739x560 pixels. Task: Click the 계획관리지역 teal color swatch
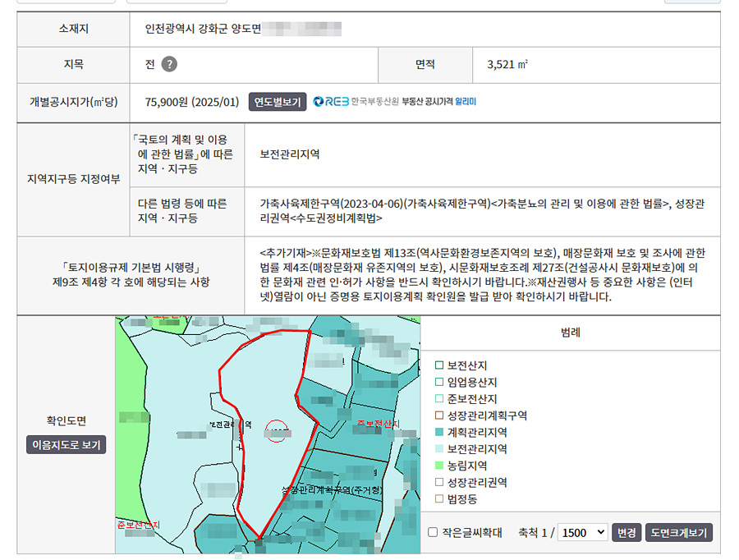(439, 432)
